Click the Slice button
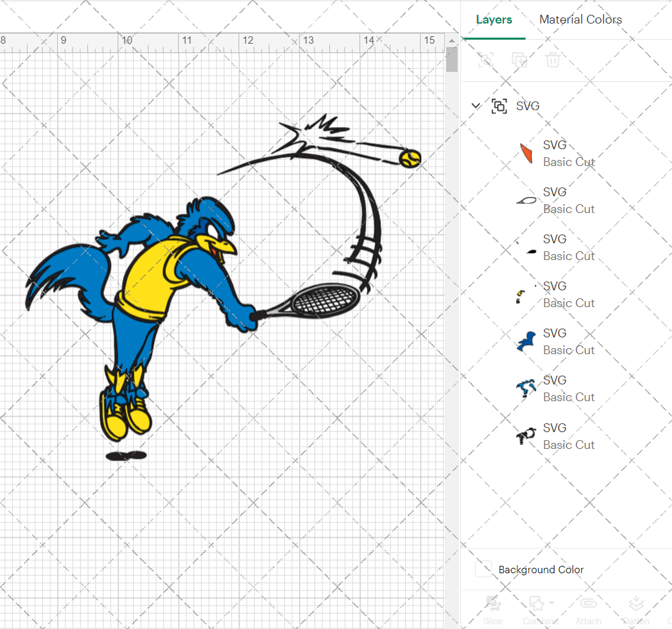 (x=493, y=611)
